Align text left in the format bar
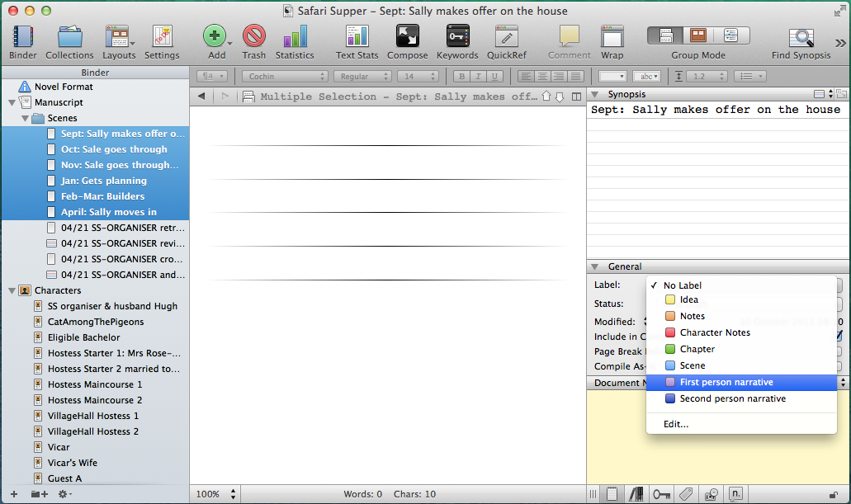851x504 pixels. [525, 77]
